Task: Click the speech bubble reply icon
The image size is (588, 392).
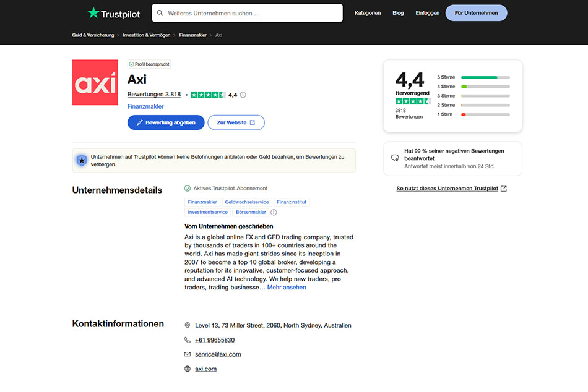Action: click(395, 158)
